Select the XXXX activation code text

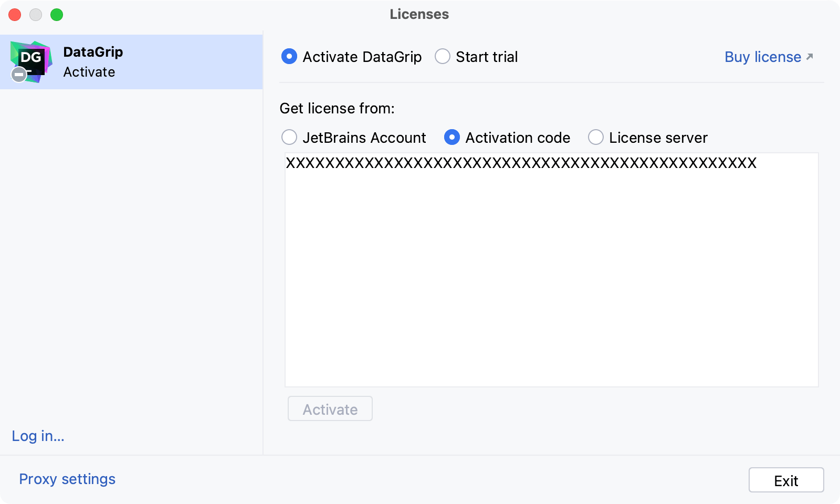coord(521,163)
